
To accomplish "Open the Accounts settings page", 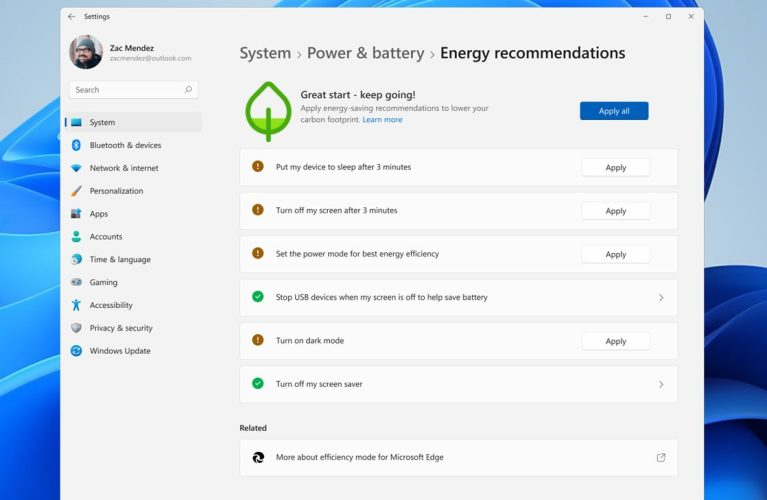I will coord(106,237).
